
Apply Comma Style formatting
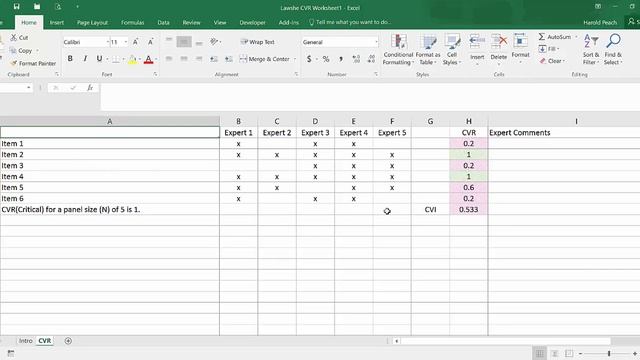341,59
